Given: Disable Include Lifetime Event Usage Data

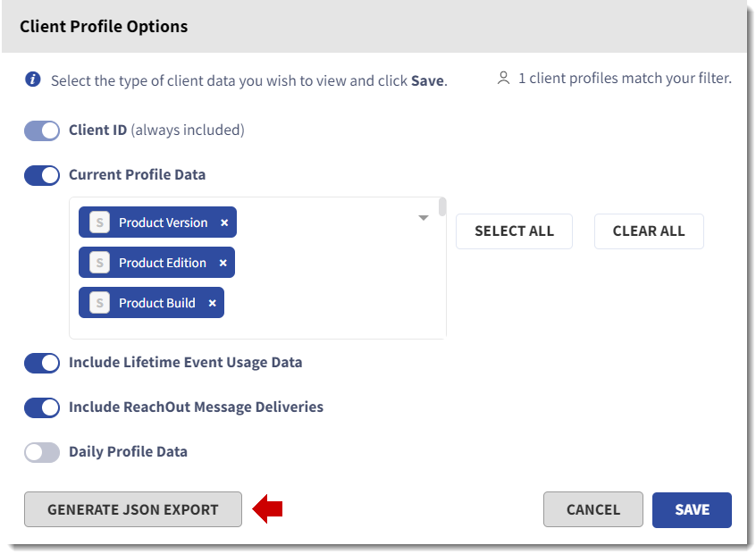Looking at the screenshot, I should tap(42, 363).
